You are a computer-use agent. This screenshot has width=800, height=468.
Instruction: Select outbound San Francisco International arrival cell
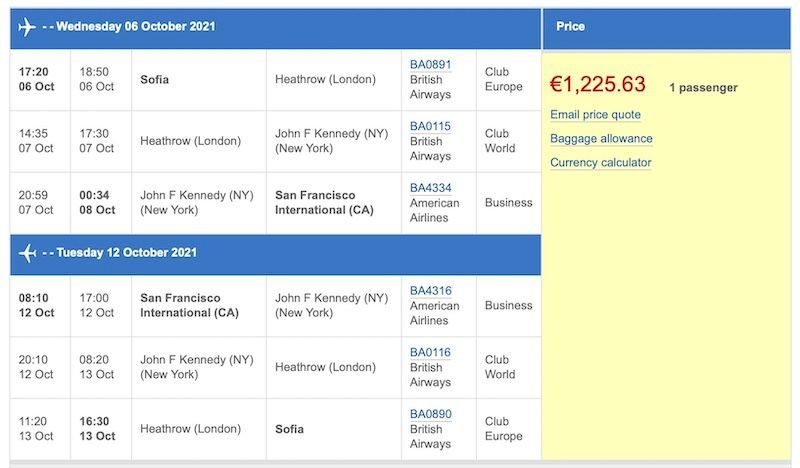[x=324, y=203]
